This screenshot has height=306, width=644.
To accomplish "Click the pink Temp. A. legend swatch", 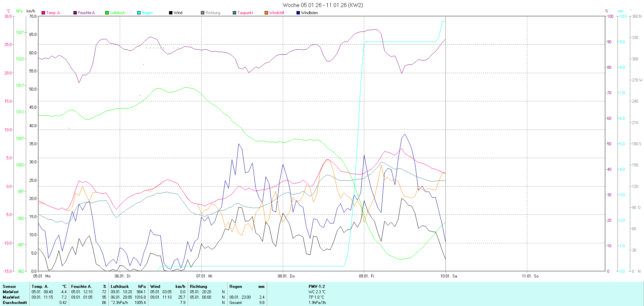I will click(43, 13).
